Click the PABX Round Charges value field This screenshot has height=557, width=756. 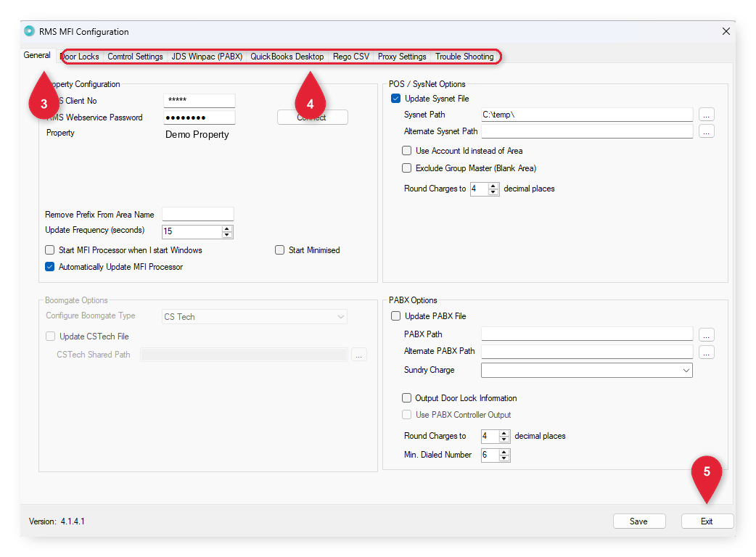tap(490, 436)
